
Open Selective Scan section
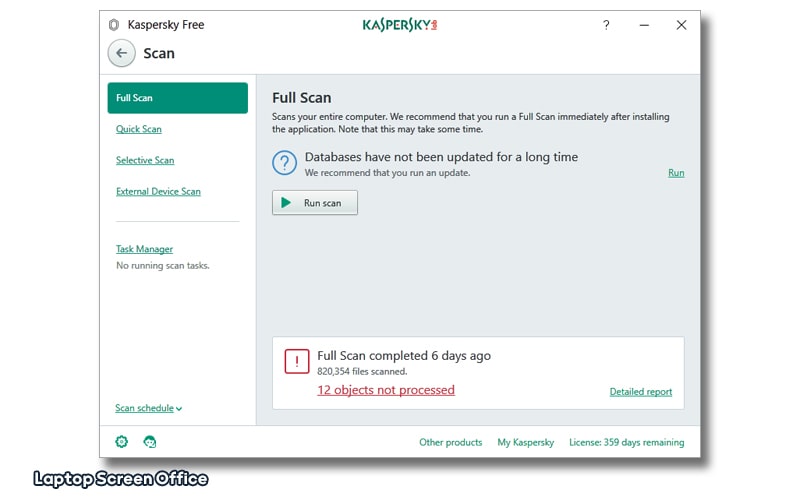pyautogui.click(x=145, y=160)
